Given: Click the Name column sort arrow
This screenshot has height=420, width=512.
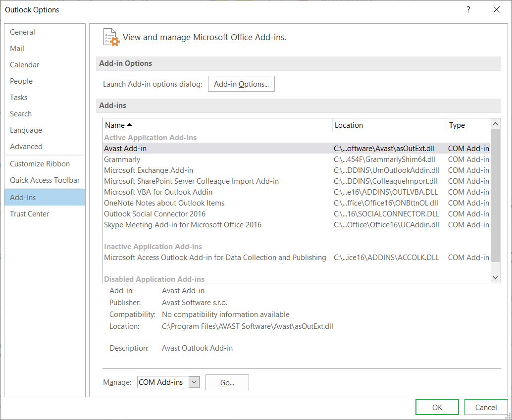Looking at the screenshot, I should (129, 125).
